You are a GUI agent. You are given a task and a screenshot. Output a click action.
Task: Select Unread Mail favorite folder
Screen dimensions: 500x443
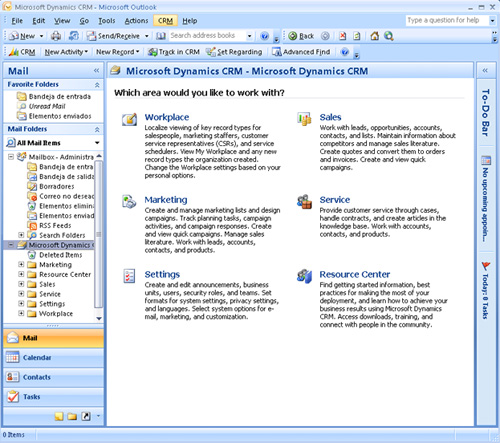coord(47,106)
